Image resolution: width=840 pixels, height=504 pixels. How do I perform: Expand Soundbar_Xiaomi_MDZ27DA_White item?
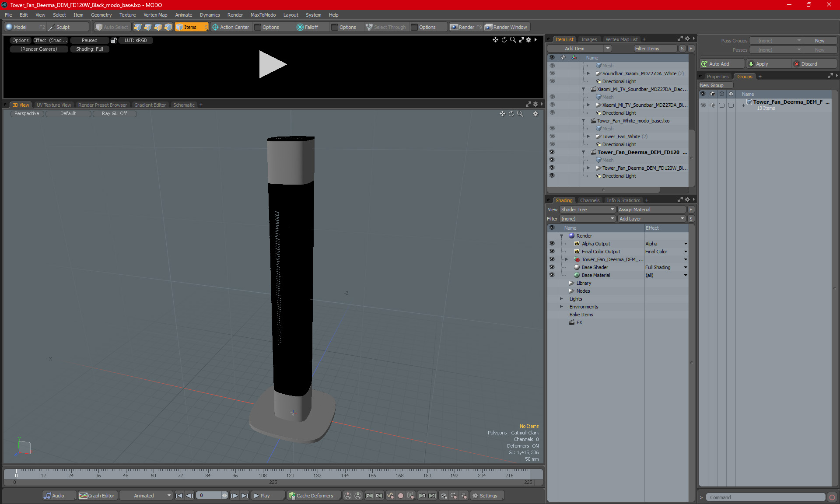588,73
